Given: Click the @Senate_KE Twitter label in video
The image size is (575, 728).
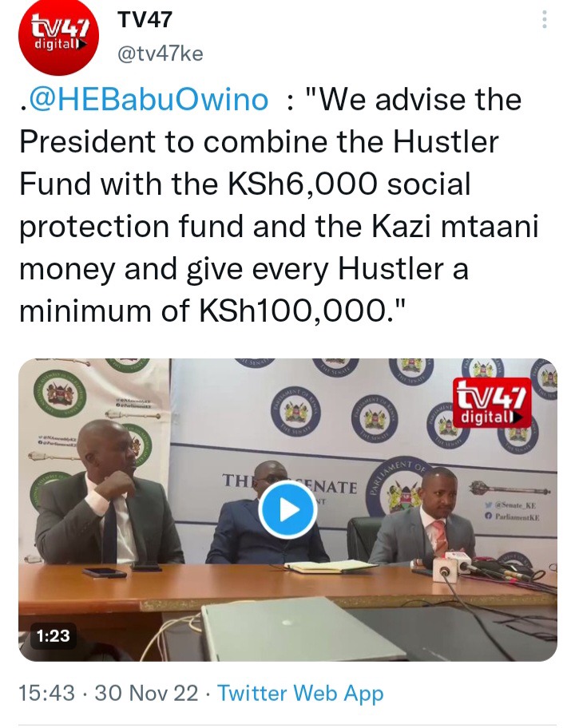Looking at the screenshot, I should pyautogui.click(x=511, y=505).
